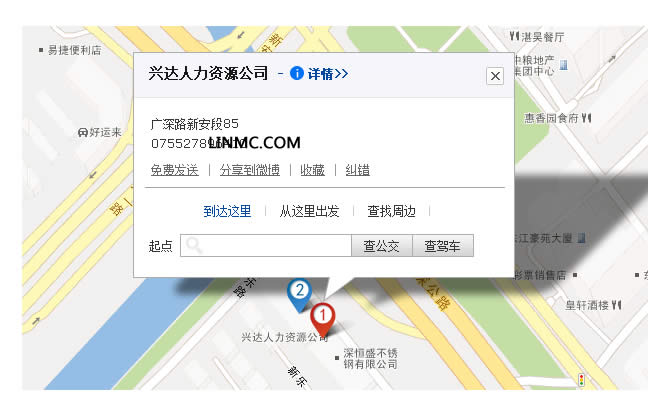The height and width of the screenshot is (416, 670).
Task: Click the popup title 兴达人力资源公司
Action: pyautogui.click(x=208, y=73)
